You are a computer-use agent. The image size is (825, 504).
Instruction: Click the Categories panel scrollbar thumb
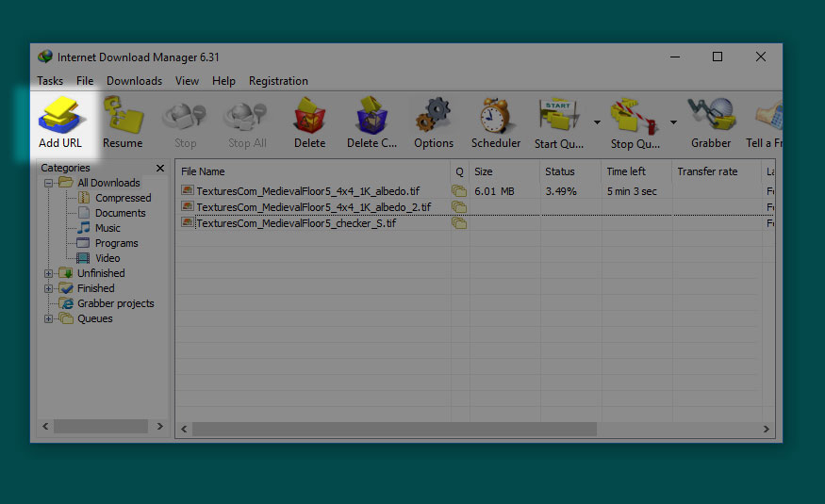pos(101,426)
